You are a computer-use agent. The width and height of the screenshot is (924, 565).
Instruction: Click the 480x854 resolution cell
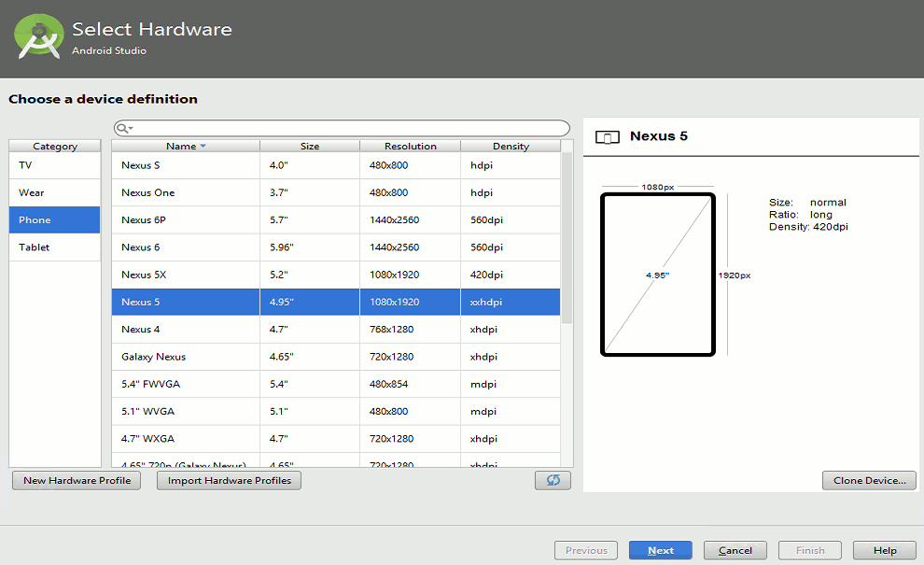[410, 384]
